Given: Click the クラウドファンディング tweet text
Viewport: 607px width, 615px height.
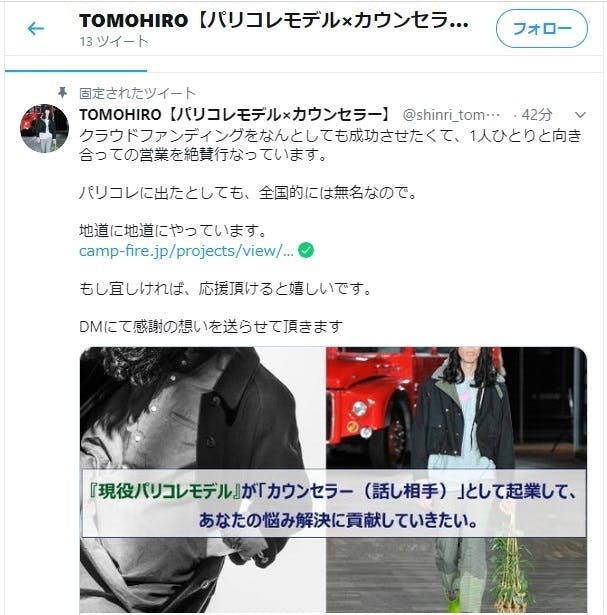Looking at the screenshot, I should [x=330, y=145].
